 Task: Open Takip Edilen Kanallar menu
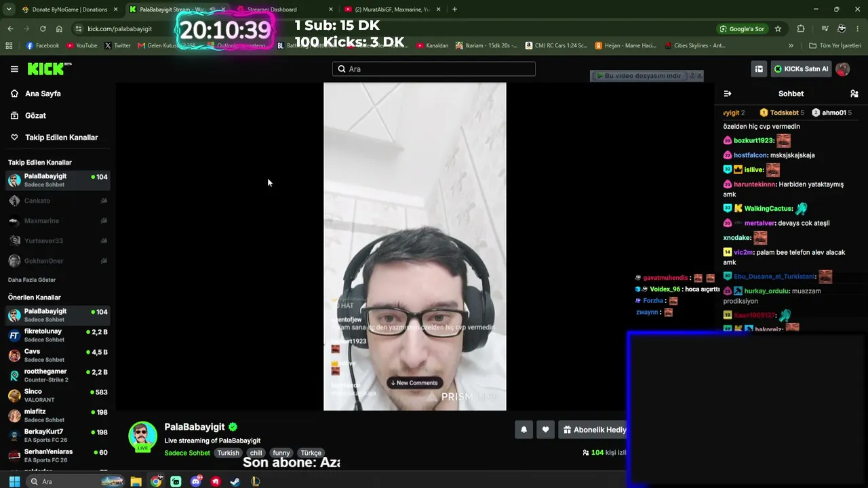pyautogui.click(x=61, y=137)
